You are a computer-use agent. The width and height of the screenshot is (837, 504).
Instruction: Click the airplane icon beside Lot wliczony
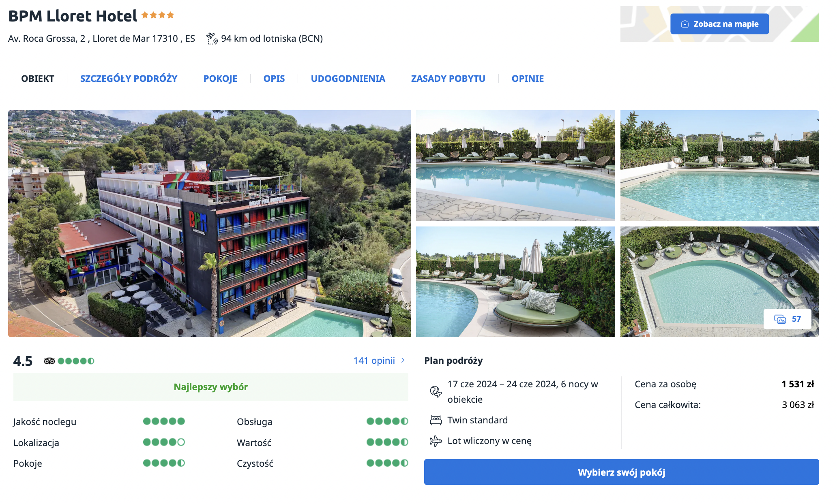pos(436,441)
